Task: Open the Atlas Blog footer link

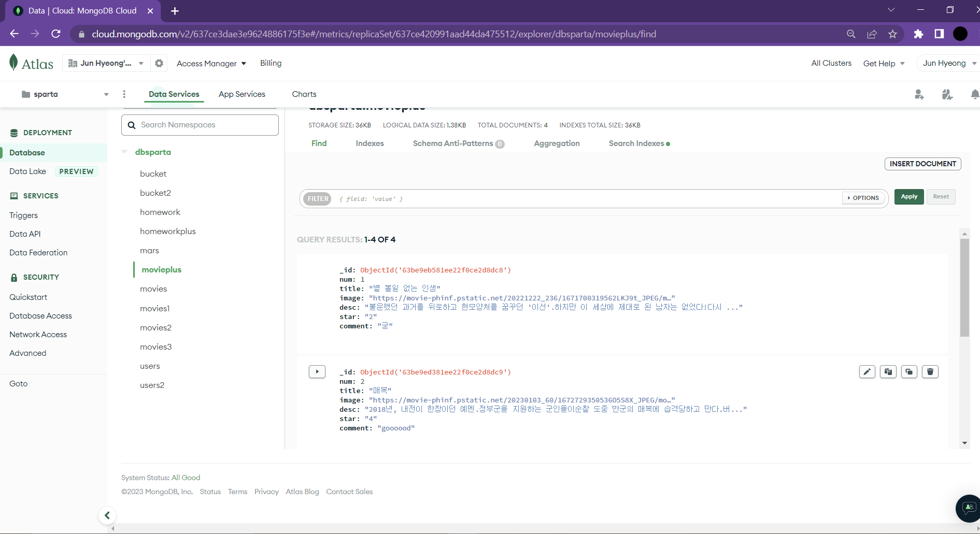Action: (303, 492)
